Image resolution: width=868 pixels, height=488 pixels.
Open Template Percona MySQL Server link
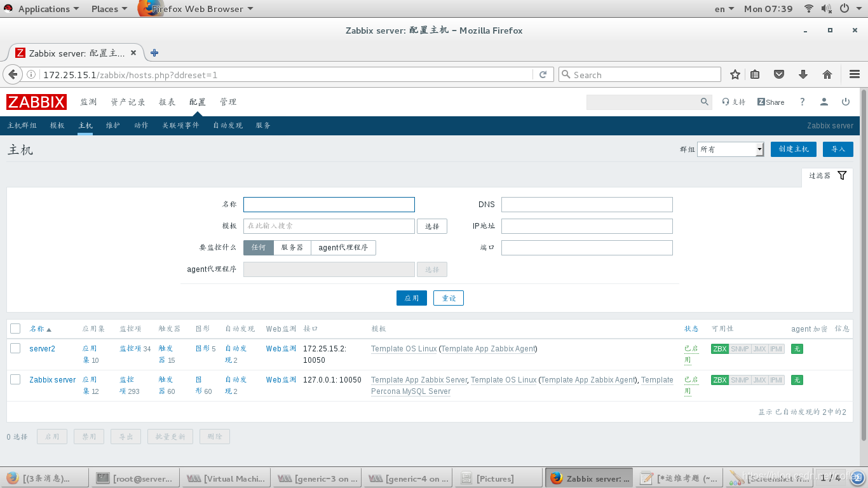(522, 386)
